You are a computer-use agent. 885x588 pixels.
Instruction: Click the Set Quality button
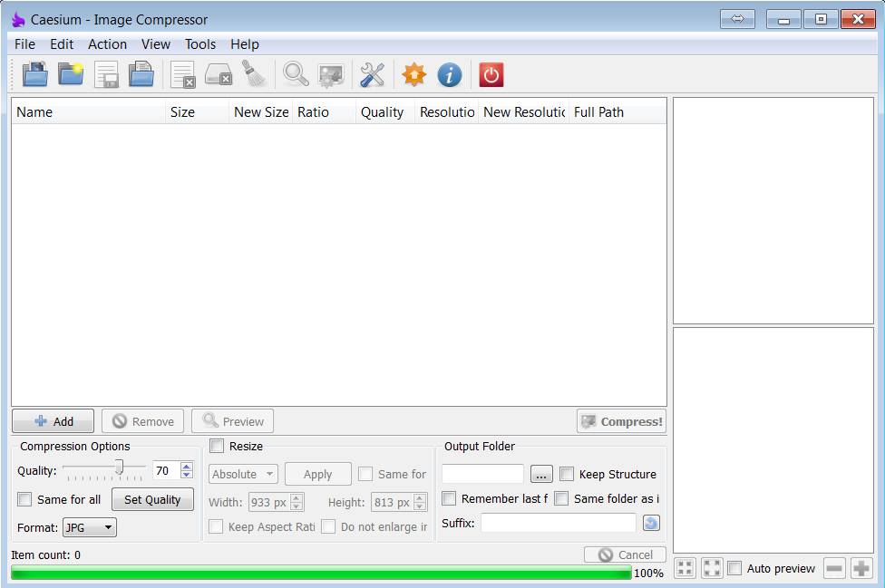(x=152, y=499)
